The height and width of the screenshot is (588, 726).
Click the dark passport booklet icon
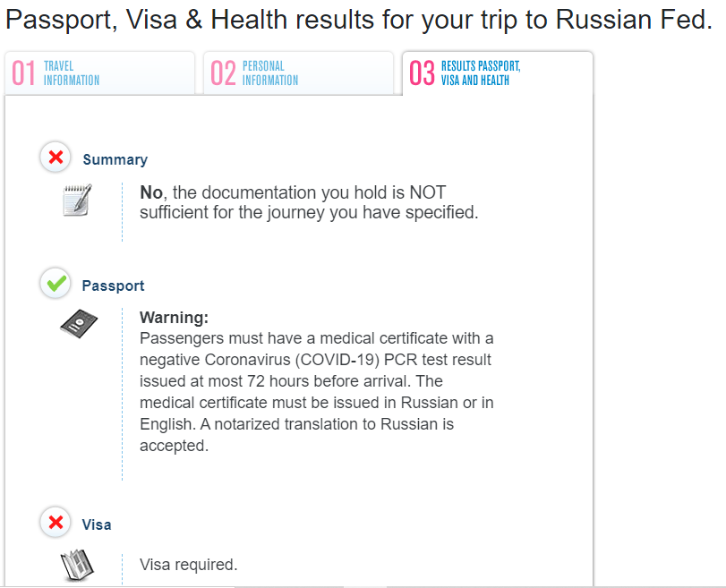(79, 324)
